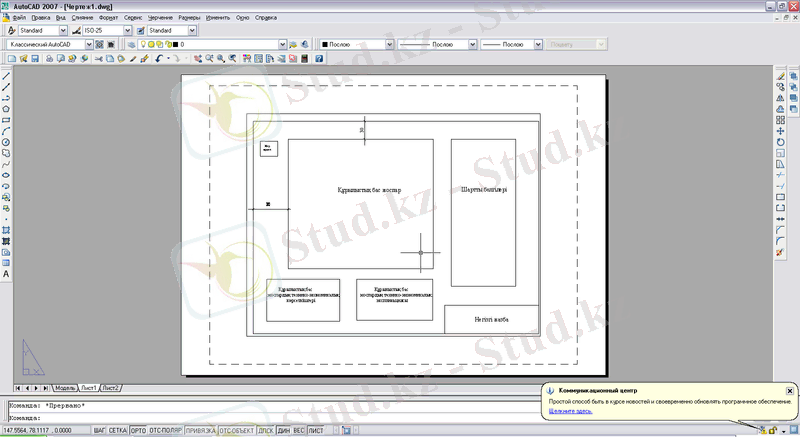The height and width of the screenshot is (437, 800).
Task: Open the linetype Послою dropdown
Action: (472, 44)
